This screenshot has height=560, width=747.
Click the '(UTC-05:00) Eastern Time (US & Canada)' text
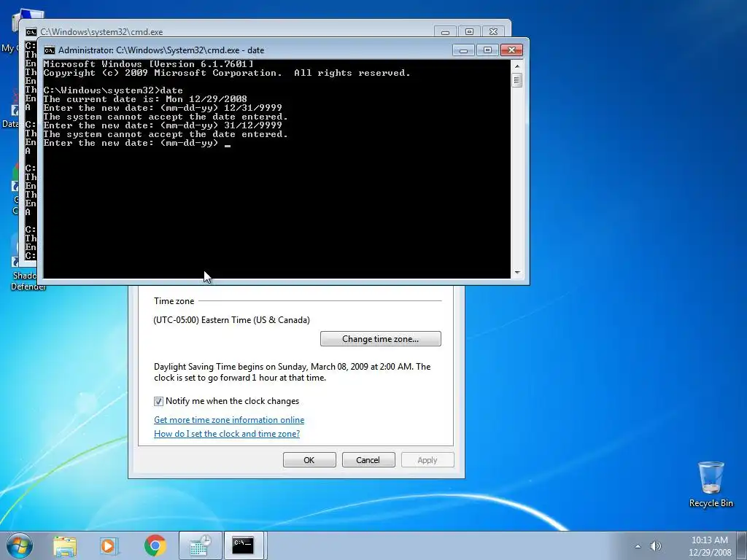[x=231, y=320]
